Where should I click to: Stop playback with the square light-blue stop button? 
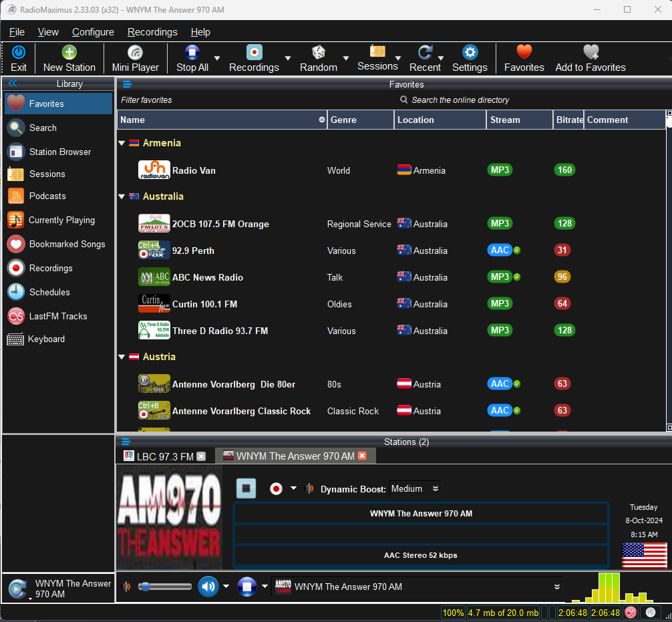(x=246, y=488)
